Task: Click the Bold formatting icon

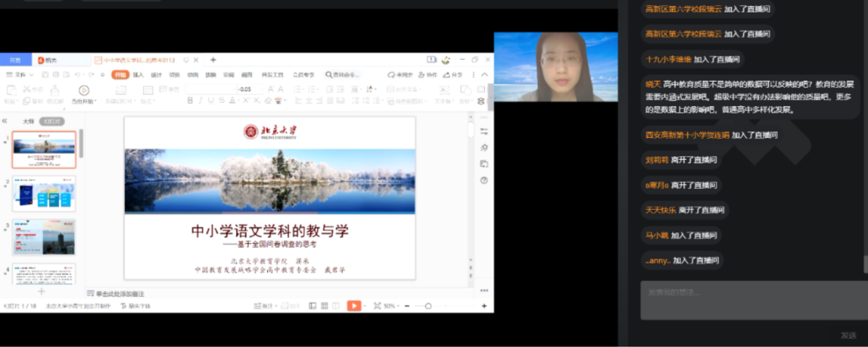Action: pyautogui.click(x=190, y=100)
